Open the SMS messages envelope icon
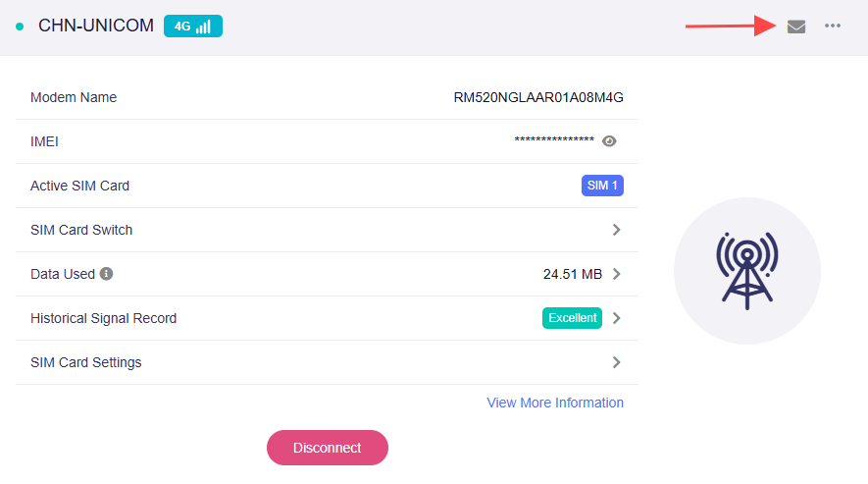The height and width of the screenshot is (484, 868). tap(796, 27)
